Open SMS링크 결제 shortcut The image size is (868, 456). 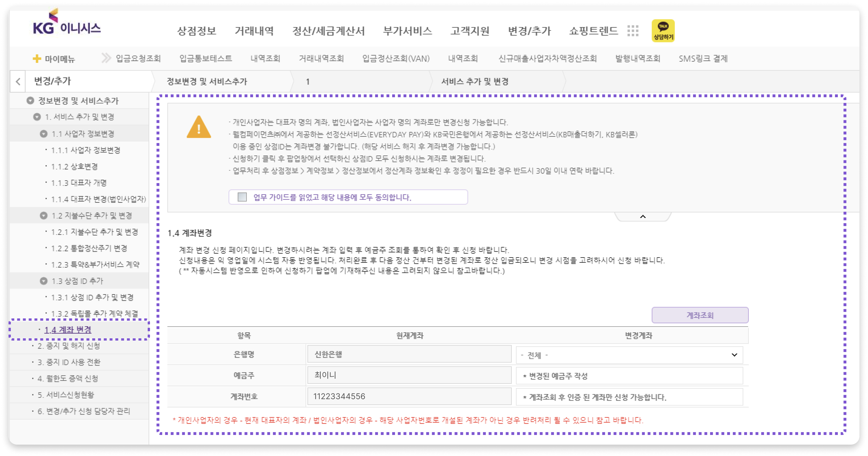click(703, 59)
